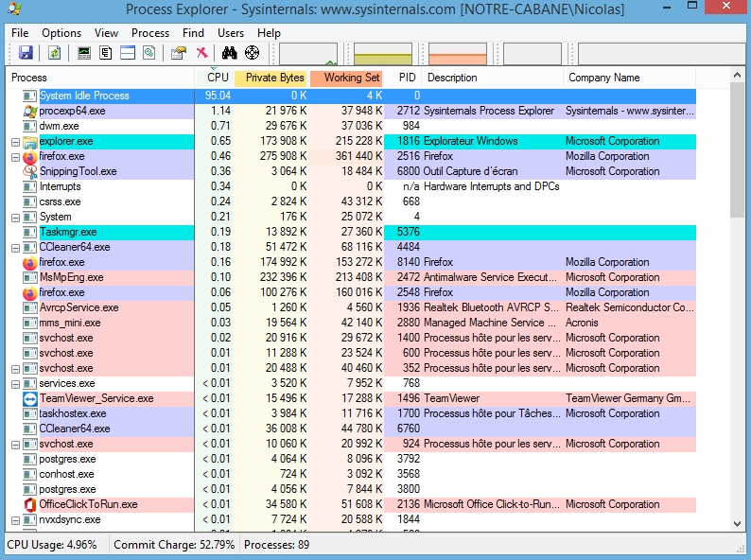Click the Save floppy disk toolbar icon

point(26,53)
